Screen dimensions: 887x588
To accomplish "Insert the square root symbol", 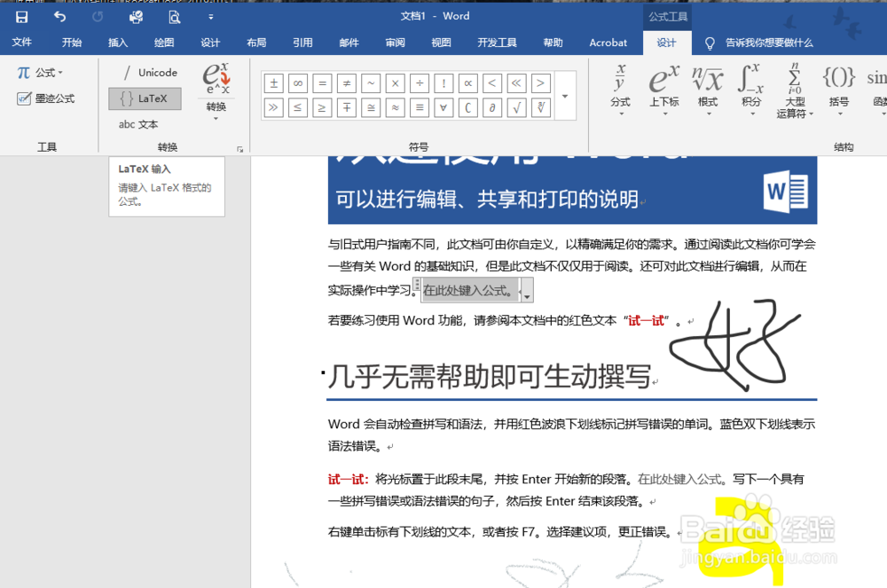I will 516,107.
